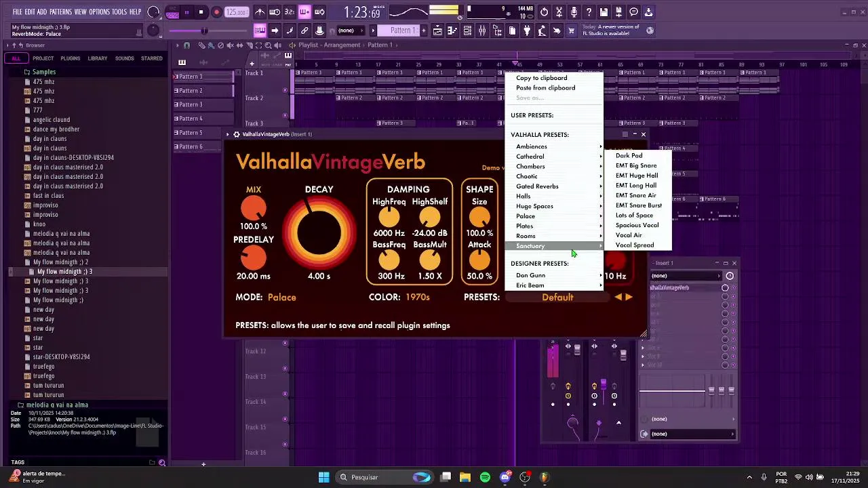The height and width of the screenshot is (488, 868).
Task: Toggle countdown before recording icon
Action: (x=290, y=12)
